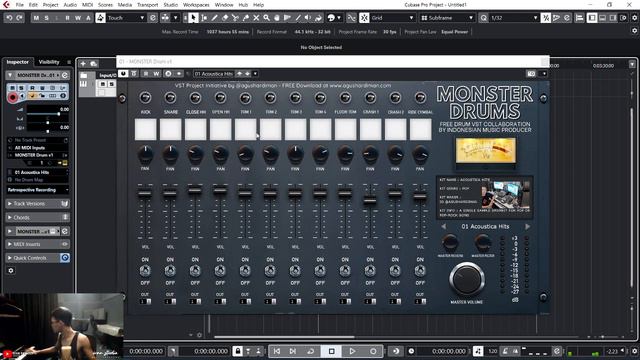Viewport: 640px width, 360px height.
Task: Toggle the SNARE channel ON/OFF switch
Action: coord(170,271)
